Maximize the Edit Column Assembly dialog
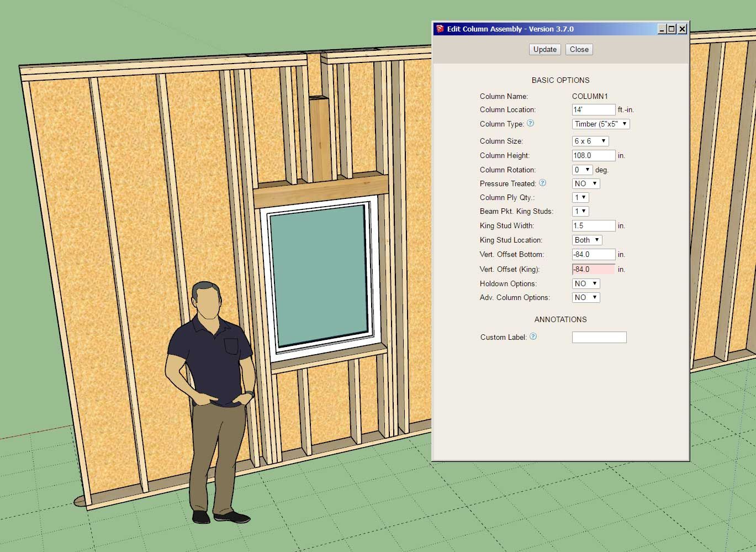Screen dimensions: 756x552 672,29
